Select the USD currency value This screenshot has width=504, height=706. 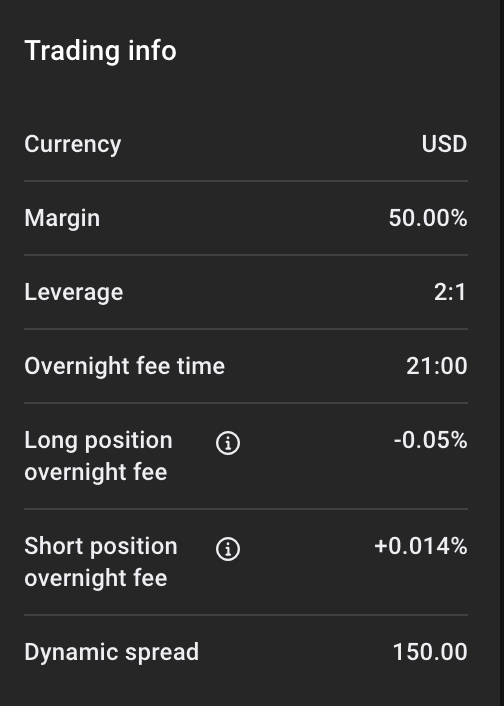(444, 144)
